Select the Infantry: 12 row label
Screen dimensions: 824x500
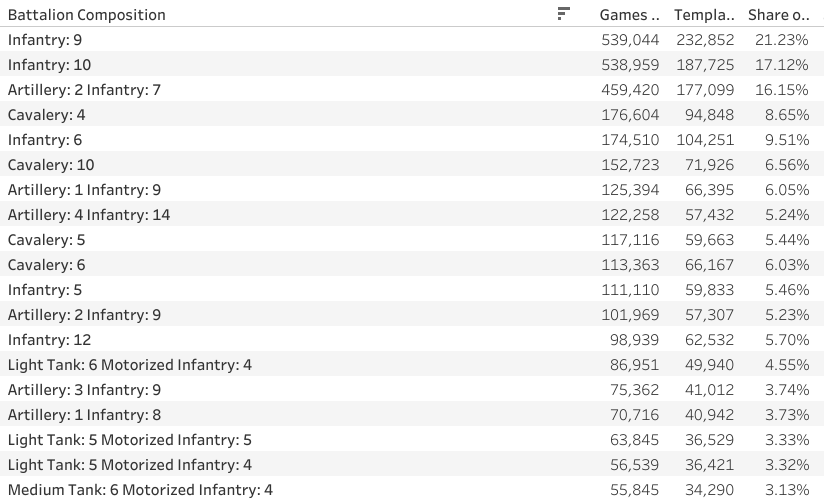point(49,340)
